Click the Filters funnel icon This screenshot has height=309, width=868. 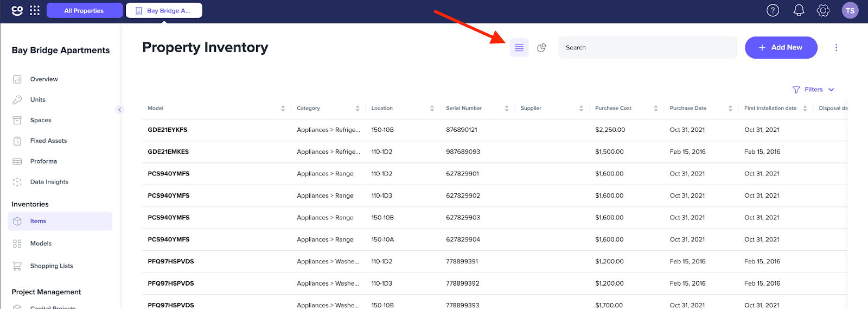pos(796,90)
